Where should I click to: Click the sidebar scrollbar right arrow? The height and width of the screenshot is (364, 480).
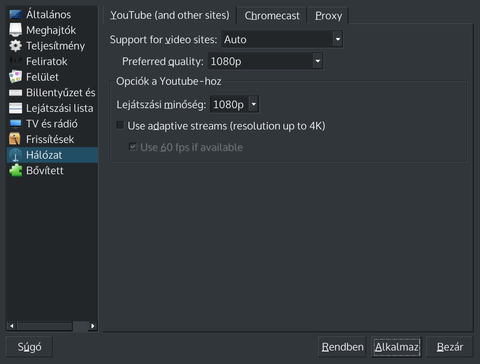93,326
